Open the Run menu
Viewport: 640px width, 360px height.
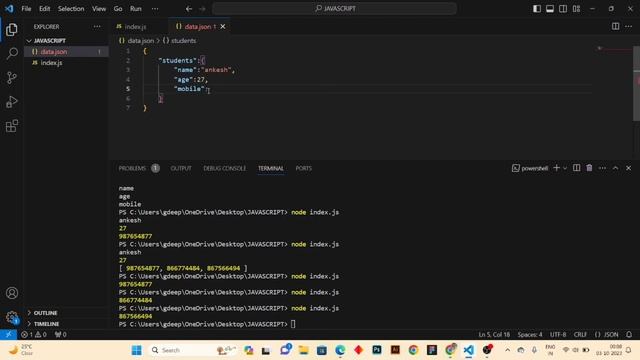click(136, 9)
